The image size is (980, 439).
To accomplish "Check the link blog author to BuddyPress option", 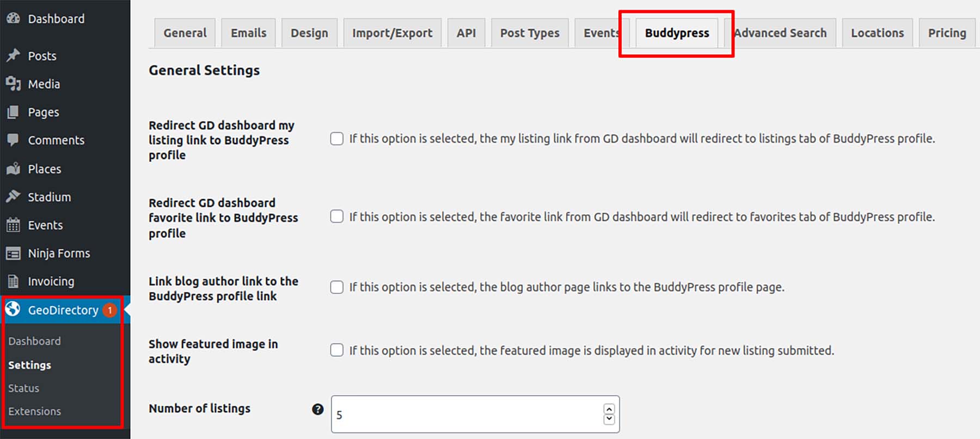I will [337, 287].
